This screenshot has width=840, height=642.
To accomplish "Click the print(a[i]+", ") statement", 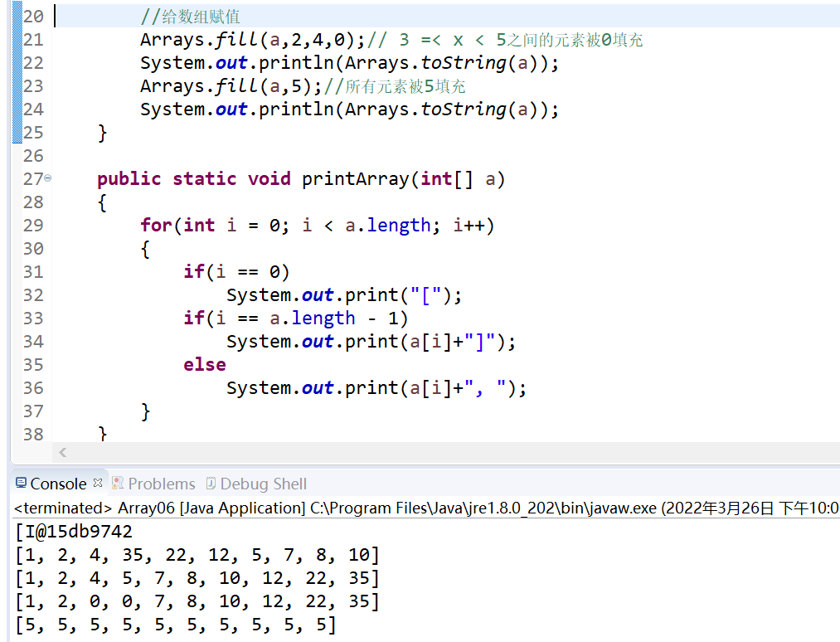I will 376,388.
